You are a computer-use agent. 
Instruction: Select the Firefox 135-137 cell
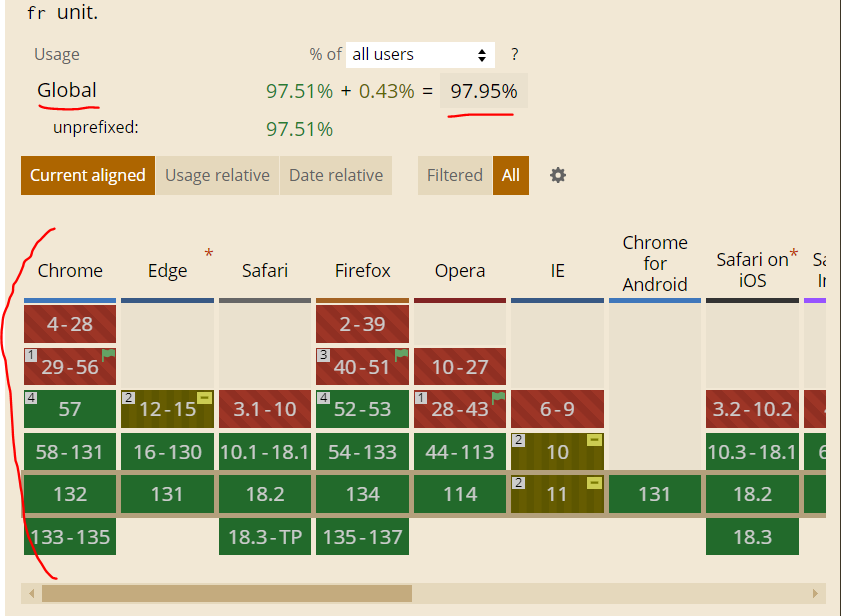[363, 537]
